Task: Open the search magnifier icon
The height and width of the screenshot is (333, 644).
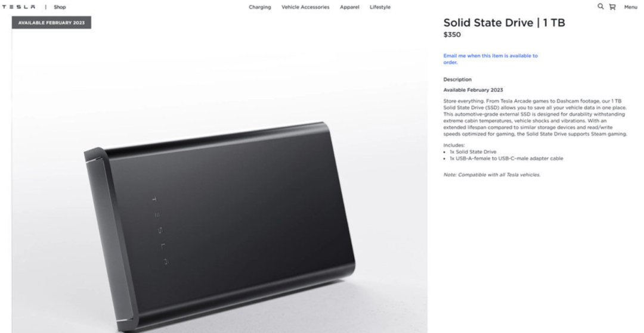Action: (600, 7)
